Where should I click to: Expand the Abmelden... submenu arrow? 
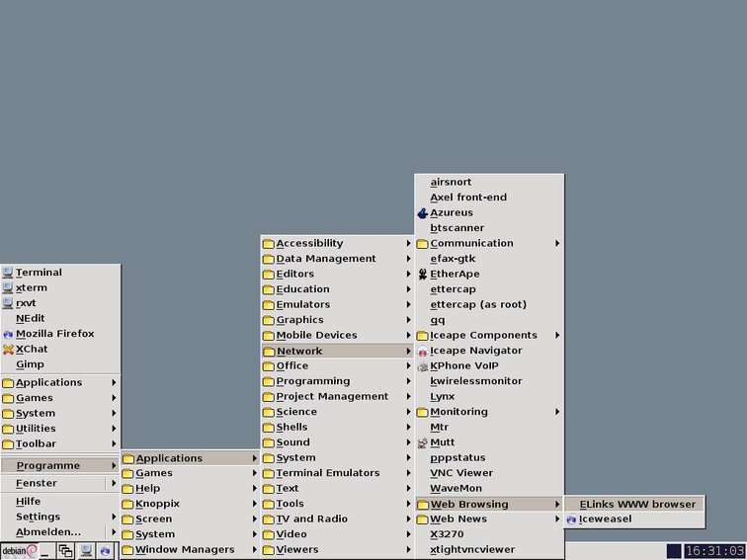(x=114, y=532)
